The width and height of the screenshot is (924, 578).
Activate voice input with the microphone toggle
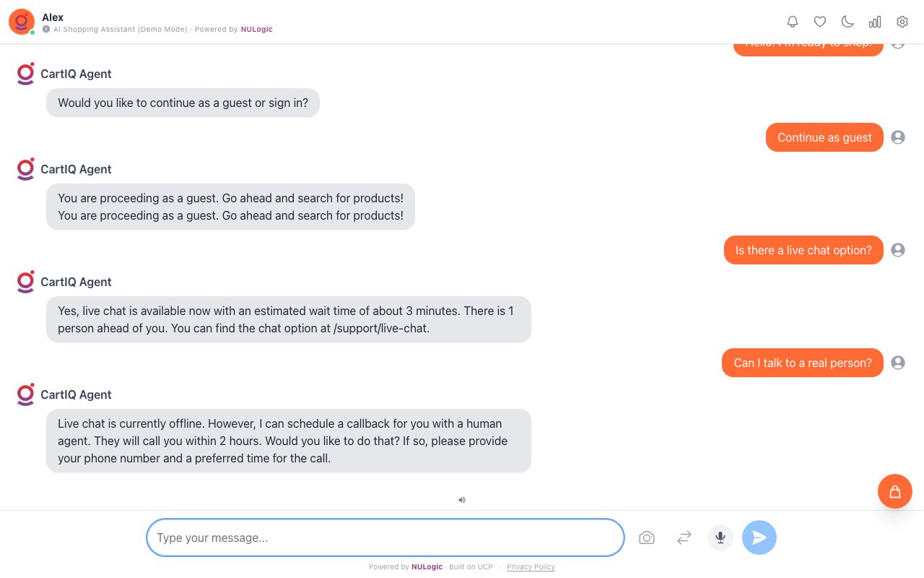(x=720, y=538)
